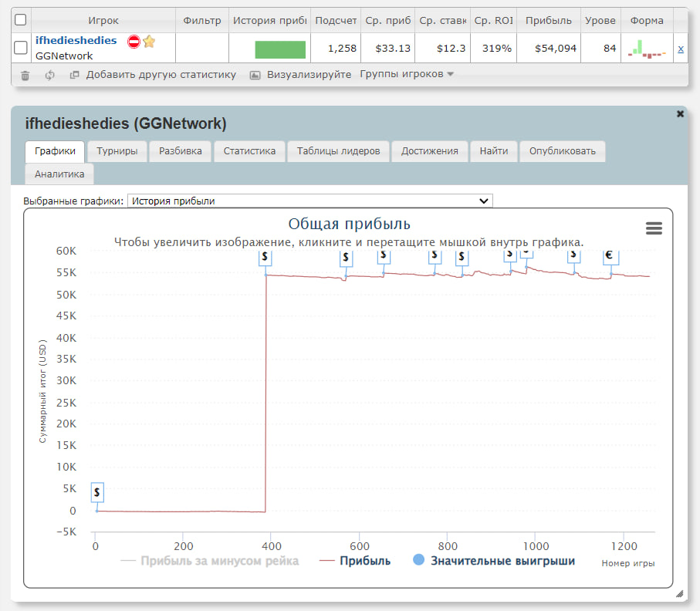The image size is (700, 611).
Task: Toggle the Прибыль legend series
Action: click(355, 561)
